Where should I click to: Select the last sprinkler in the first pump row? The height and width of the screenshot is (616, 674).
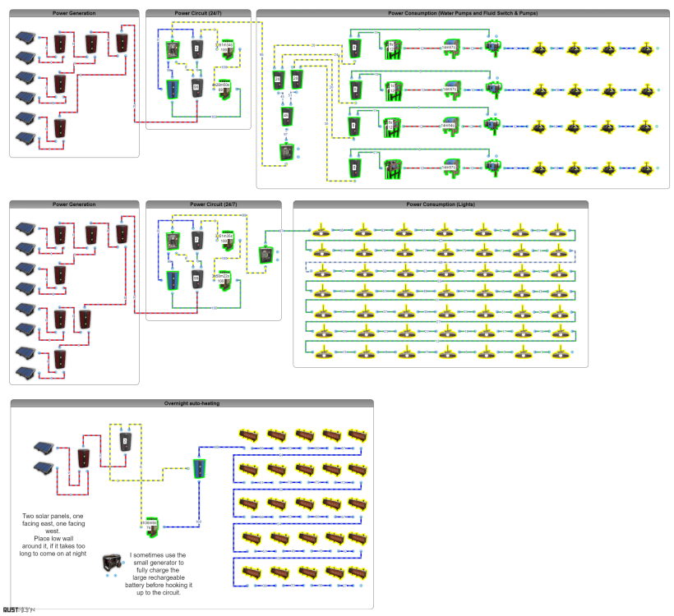[x=646, y=49]
